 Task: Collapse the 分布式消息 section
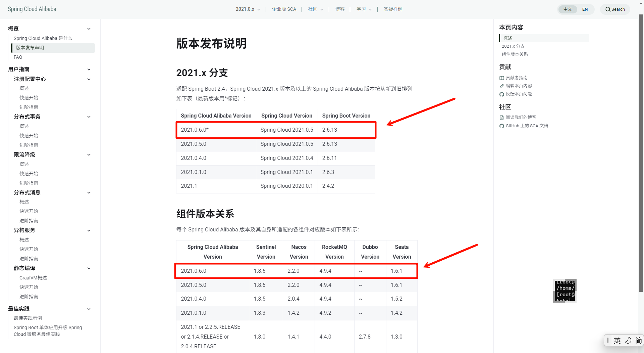tap(89, 193)
